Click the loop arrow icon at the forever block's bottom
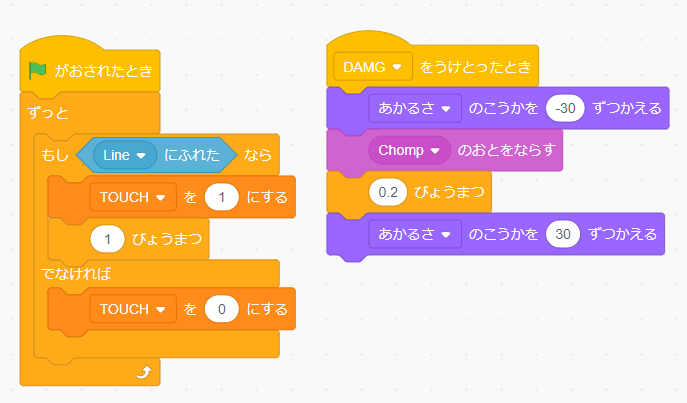Screen dimensions: 687x403 (x=143, y=372)
